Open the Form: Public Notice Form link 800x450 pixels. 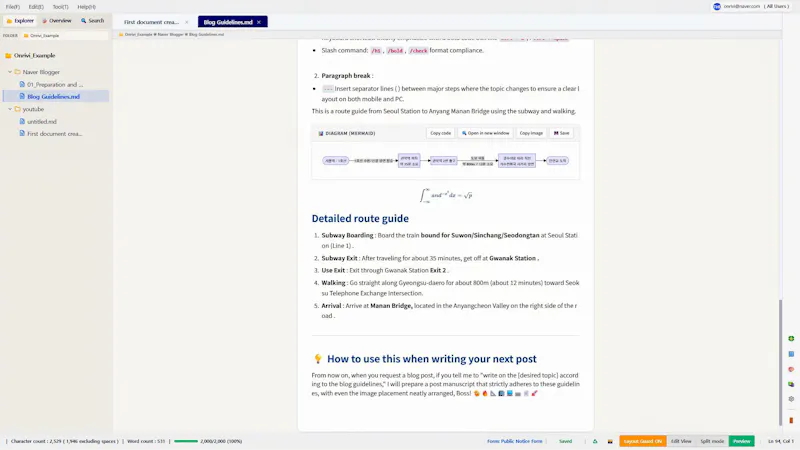click(x=514, y=441)
